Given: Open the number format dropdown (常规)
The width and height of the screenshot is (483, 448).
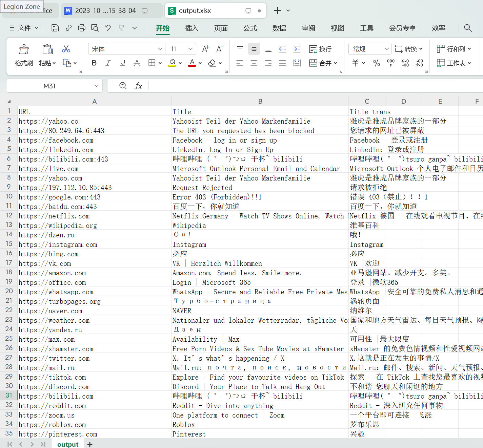Looking at the screenshot, I should [x=386, y=49].
